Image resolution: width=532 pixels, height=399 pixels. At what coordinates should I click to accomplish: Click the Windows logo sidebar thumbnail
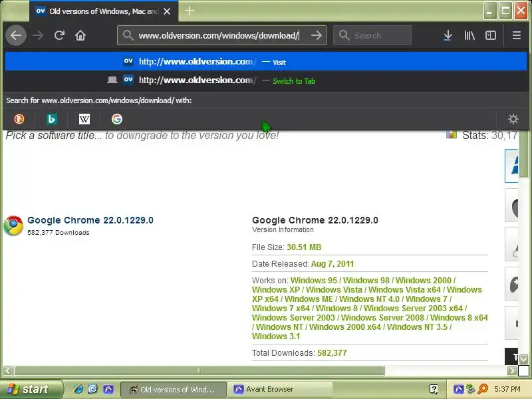tap(511, 166)
